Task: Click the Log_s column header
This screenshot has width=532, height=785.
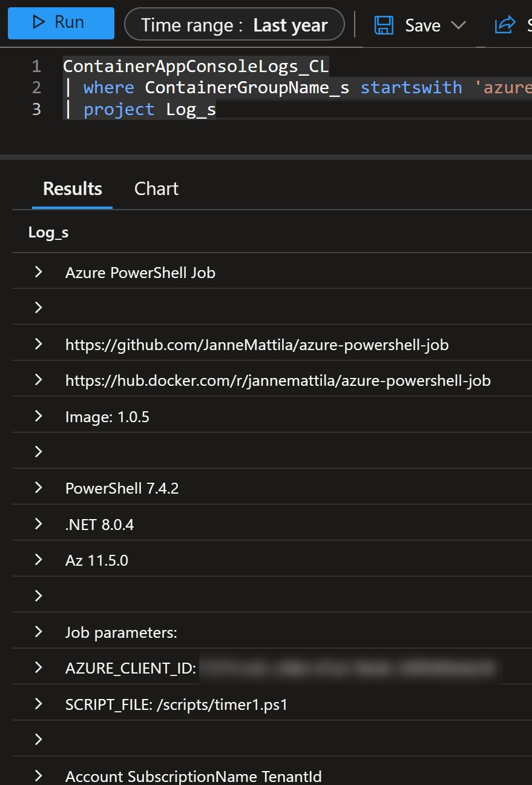Action: click(x=48, y=233)
